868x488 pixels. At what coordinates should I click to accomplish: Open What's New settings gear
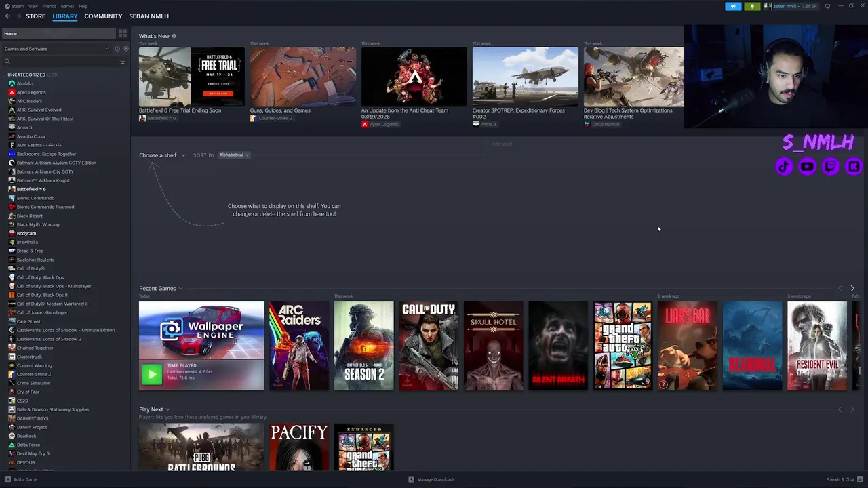[x=174, y=36]
